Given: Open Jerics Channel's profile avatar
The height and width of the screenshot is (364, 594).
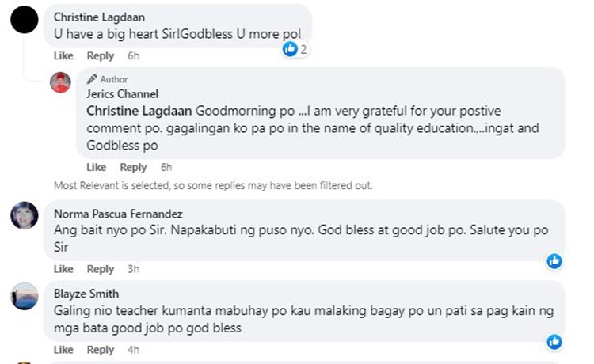Looking at the screenshot, I should [61, 82].
